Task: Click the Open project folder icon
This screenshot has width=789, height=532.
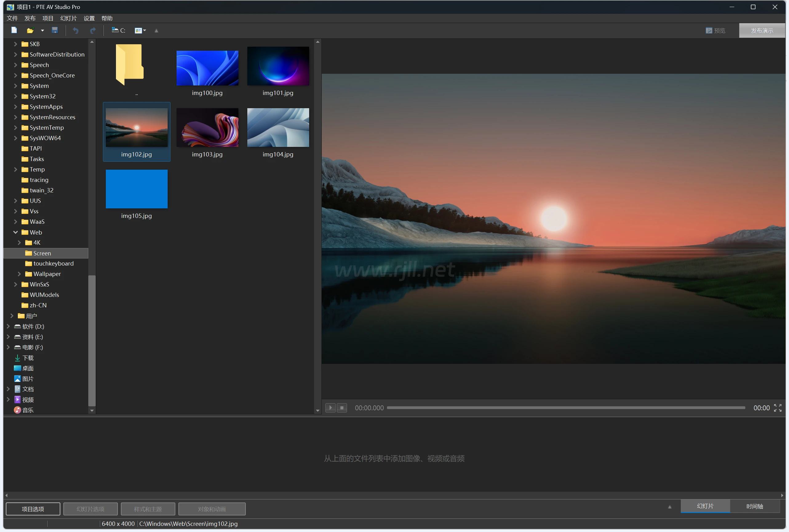Action: [x=30, y=30]
